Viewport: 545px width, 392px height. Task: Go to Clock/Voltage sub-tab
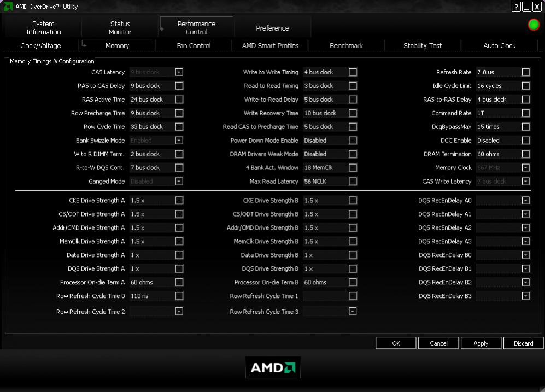(x=40, y=45)
